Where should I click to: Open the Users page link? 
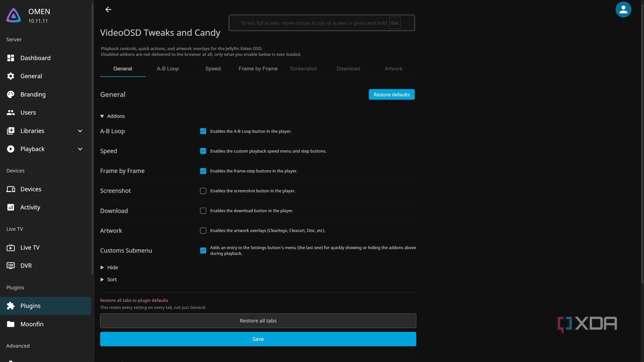[x=46, y=112]
